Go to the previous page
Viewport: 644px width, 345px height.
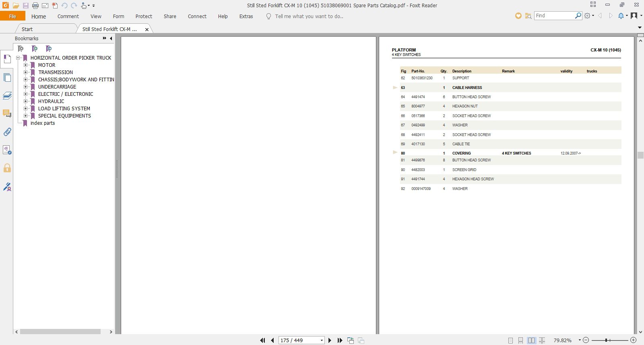272,340
